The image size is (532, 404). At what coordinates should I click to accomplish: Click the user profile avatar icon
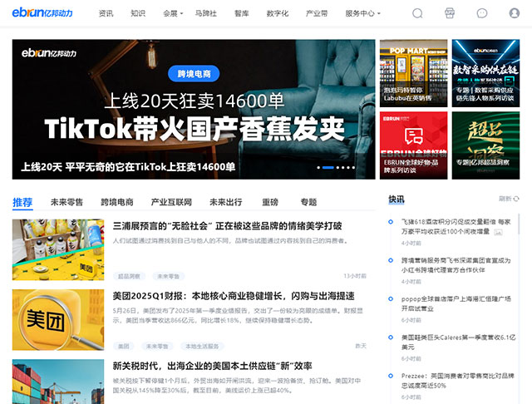[514, 13]
